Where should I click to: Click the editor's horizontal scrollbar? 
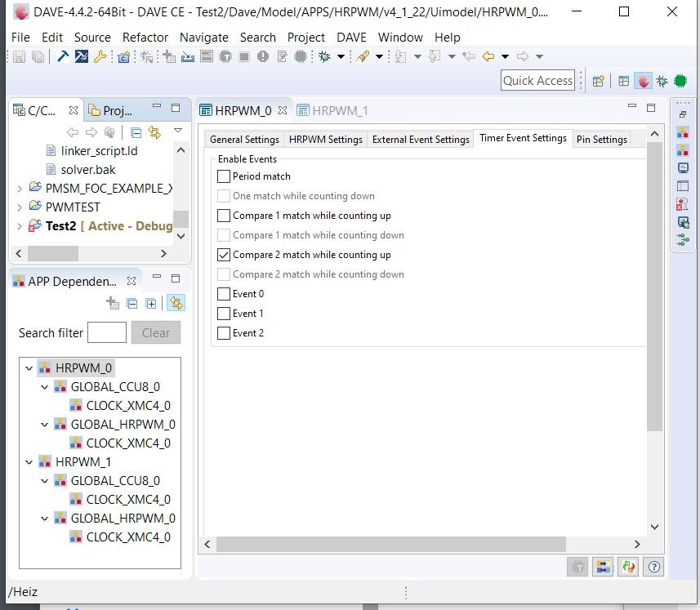pyautogui.click(x=391, y=544)
